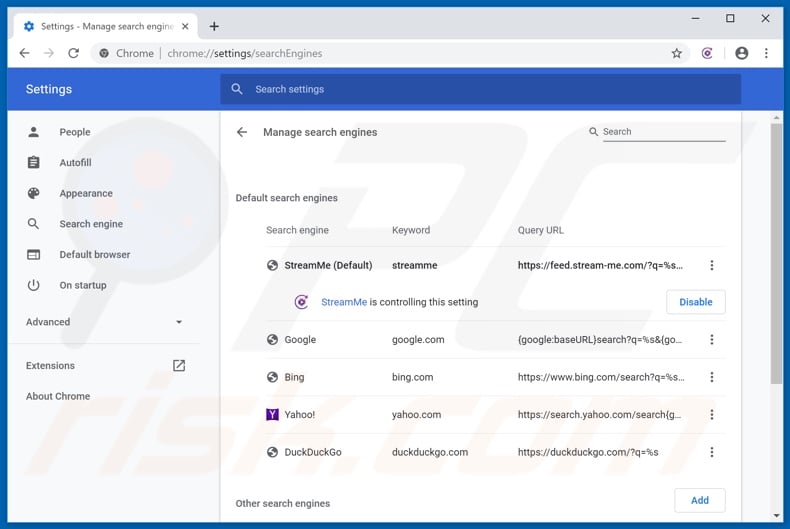Open About Chrome

click(x=58, y=396)
